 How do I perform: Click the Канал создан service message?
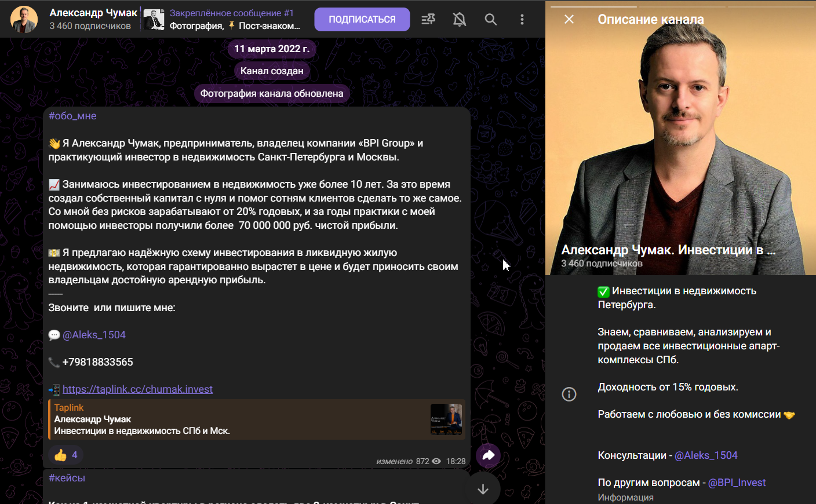[272, 71]
